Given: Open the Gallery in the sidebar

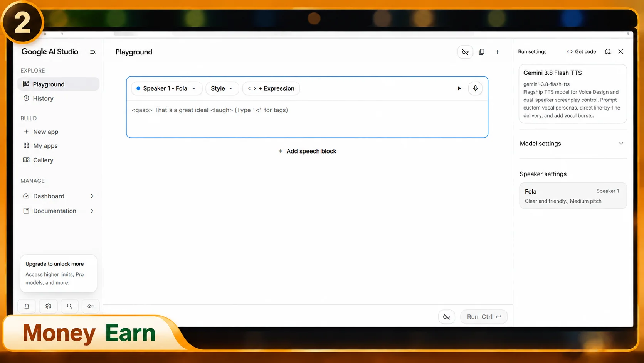Looking at the screenshot, I should [x=58, y=160].
